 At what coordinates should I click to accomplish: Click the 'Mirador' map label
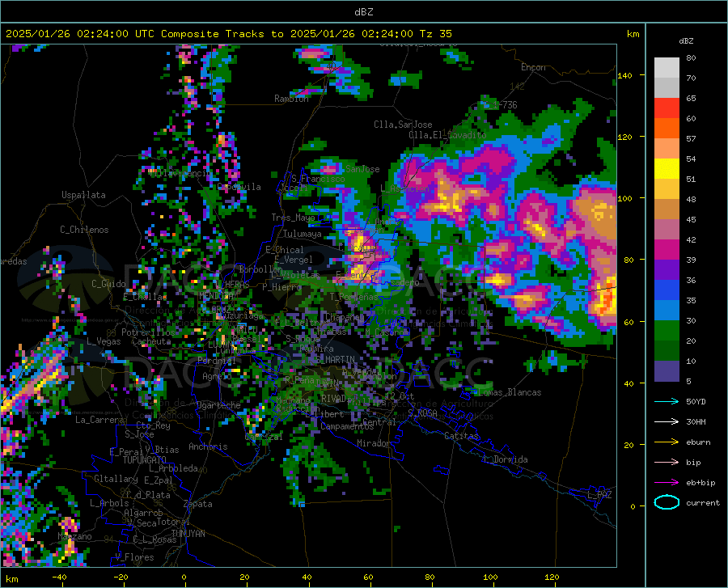[x=373, y=443]
